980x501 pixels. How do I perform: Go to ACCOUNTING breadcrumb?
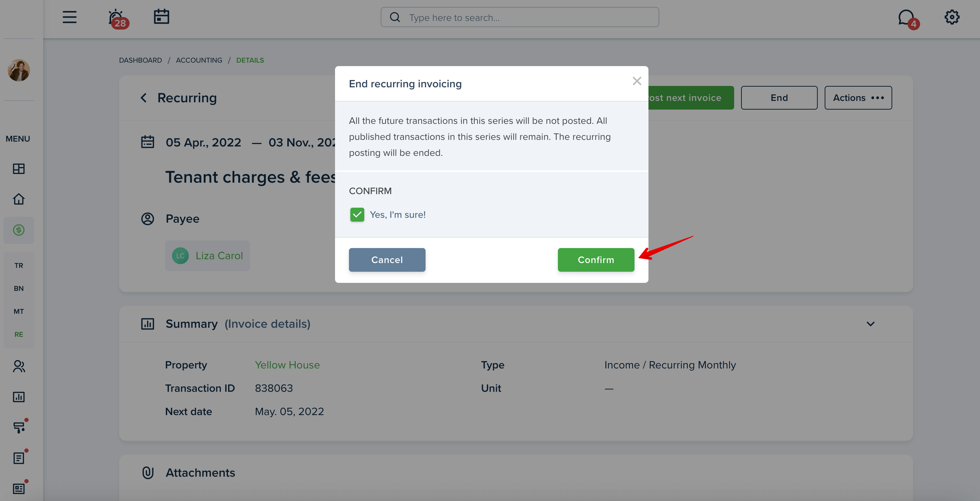[199, 60]
